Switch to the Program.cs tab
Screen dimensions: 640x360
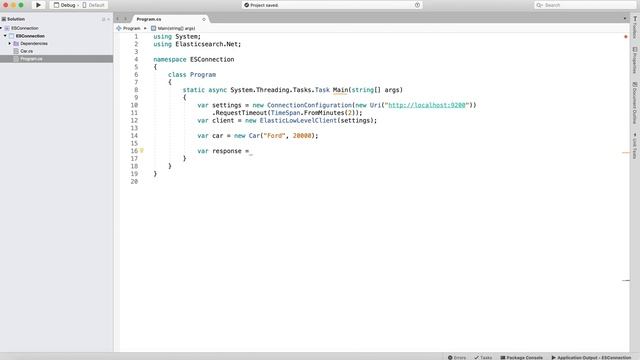pos(149,19)
